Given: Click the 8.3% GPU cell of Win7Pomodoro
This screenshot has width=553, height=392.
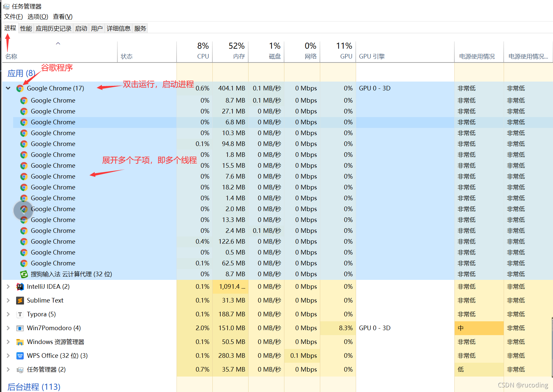Looking at the screenshot, I should [338, 328].
